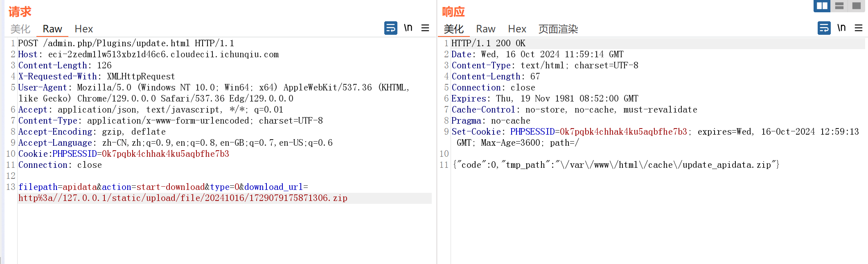Toggle line wrap in the request panel
The image size is (868, 264).
(390, 28)
